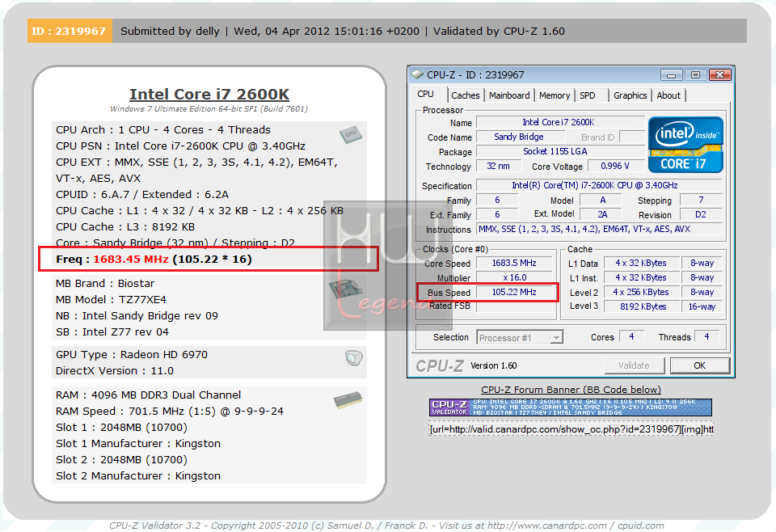Viewport: 776px width, 532px height.
Task: Click the GPU Type : Radeon HD 6970 line
Action: [x=132, y=354]
